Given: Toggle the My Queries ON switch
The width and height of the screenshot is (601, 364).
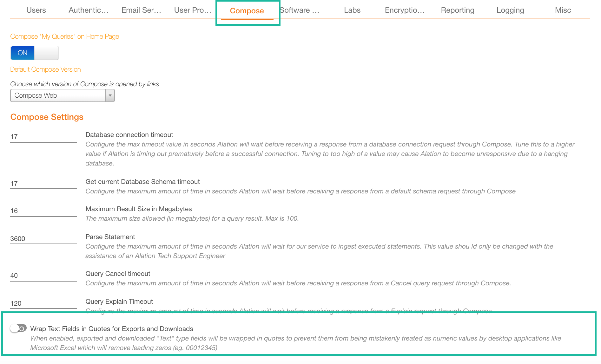Looking at the screenshot, I should 35,53.
